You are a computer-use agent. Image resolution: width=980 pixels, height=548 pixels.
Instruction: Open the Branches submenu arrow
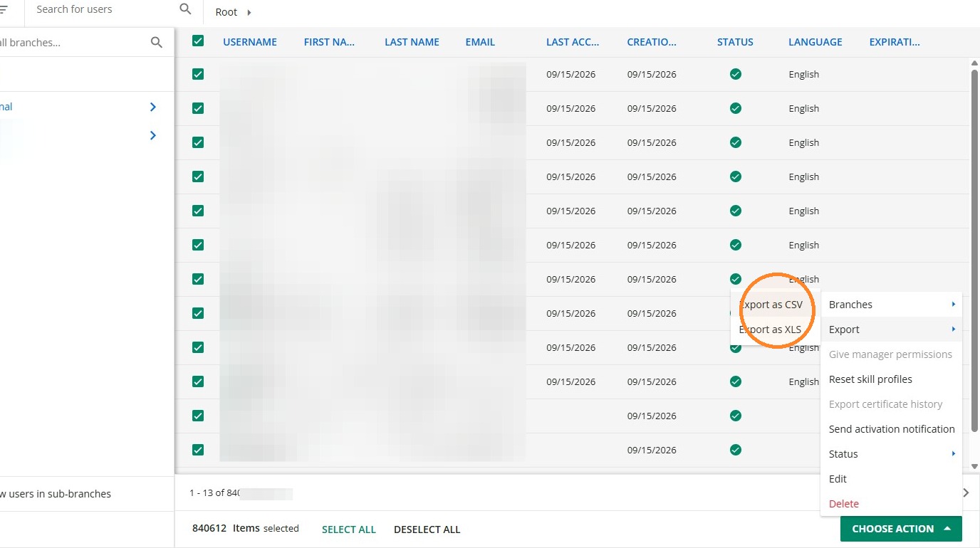pyautogui.click(x=953, y=305)
